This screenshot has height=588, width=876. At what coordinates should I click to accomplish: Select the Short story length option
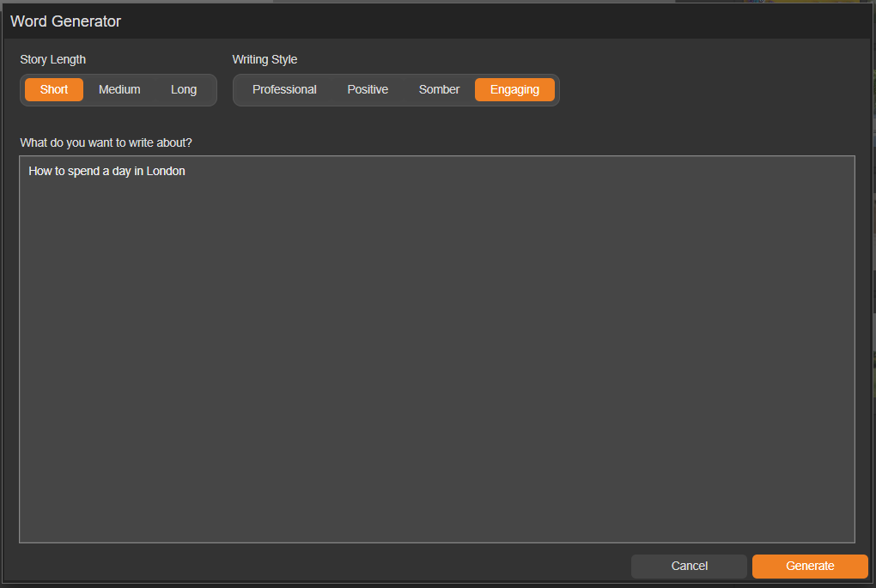pos(54,89)
